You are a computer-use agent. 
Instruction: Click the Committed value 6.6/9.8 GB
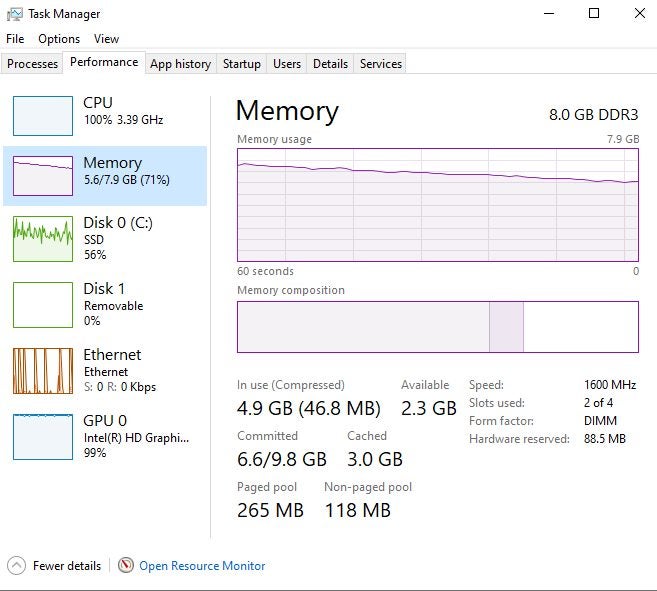click(282, 459)
